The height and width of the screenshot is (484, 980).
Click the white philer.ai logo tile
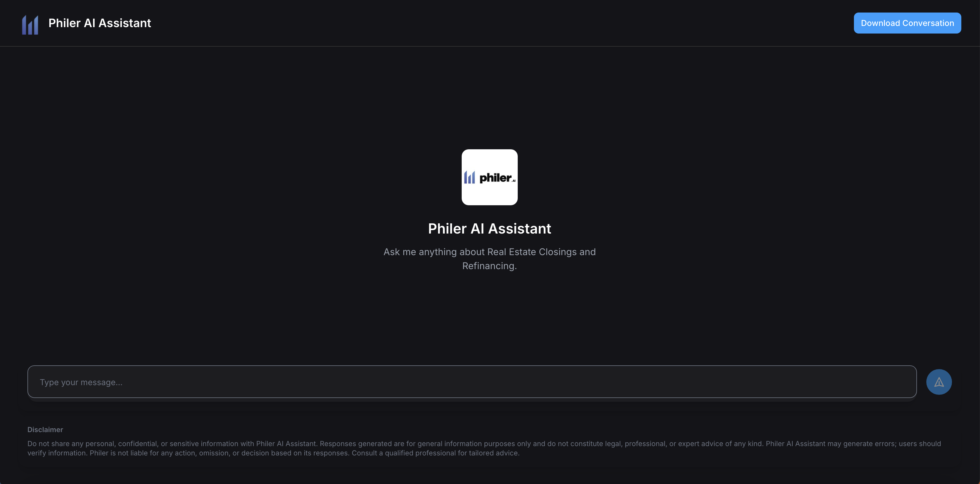[x=489, y=177]
